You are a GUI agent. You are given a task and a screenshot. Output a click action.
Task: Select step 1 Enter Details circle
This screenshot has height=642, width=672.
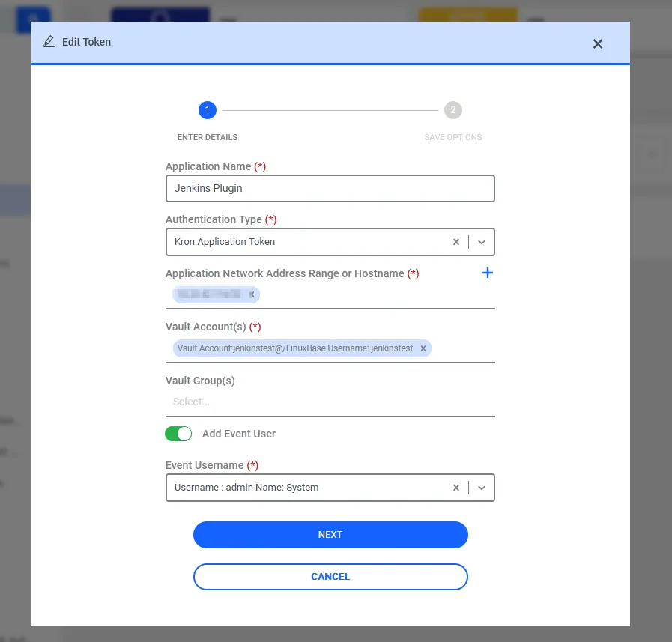pyautogui.click(x=208, y=110)
